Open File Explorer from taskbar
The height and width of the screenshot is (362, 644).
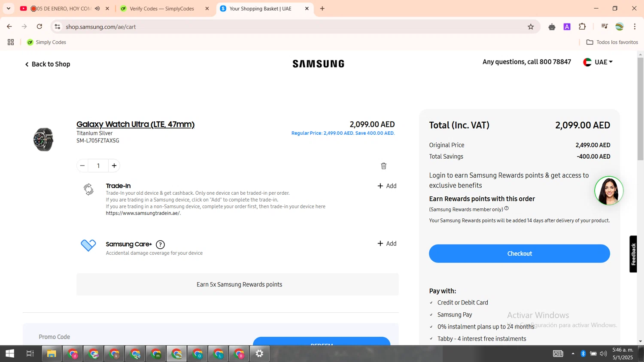[52, 354]
